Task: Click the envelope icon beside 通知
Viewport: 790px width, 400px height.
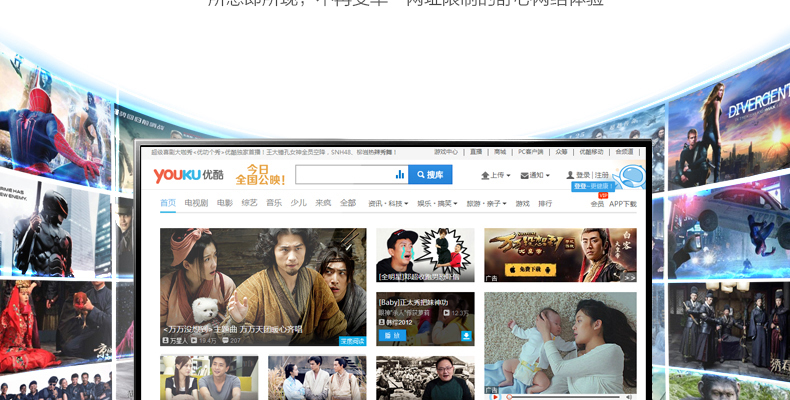Action: [x=524, y=175]
